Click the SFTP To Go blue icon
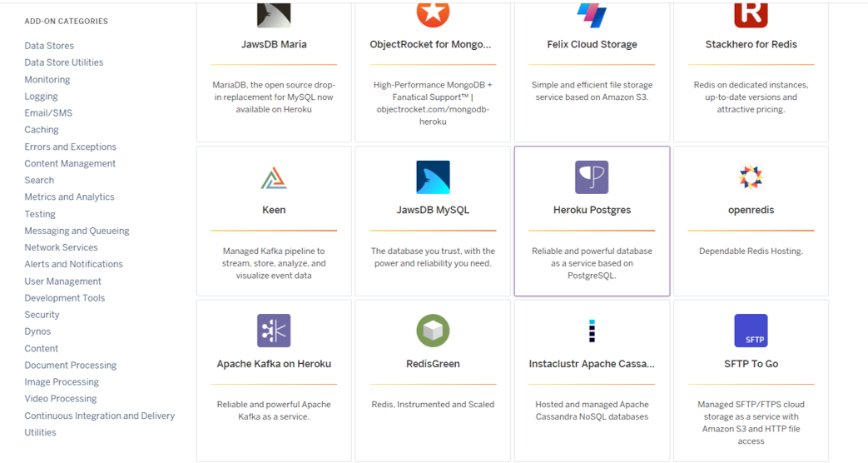The image size is (868, 463). [751, 331]
